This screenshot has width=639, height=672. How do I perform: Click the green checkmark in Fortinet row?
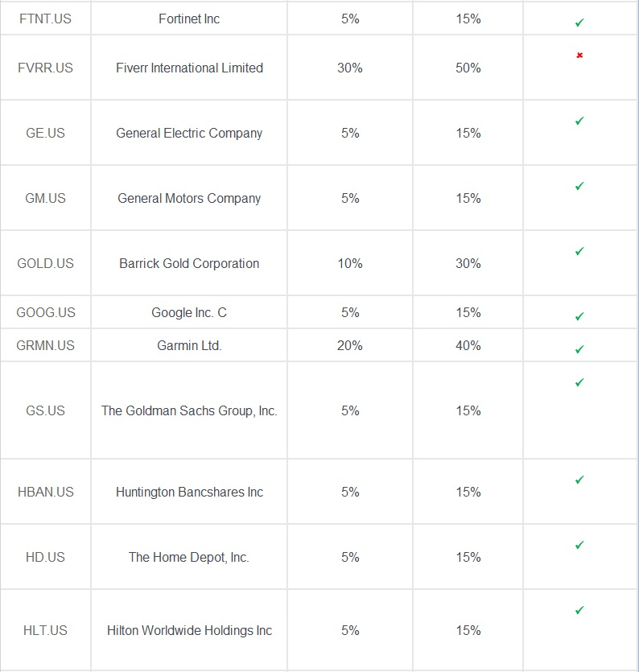pos(579,23)
